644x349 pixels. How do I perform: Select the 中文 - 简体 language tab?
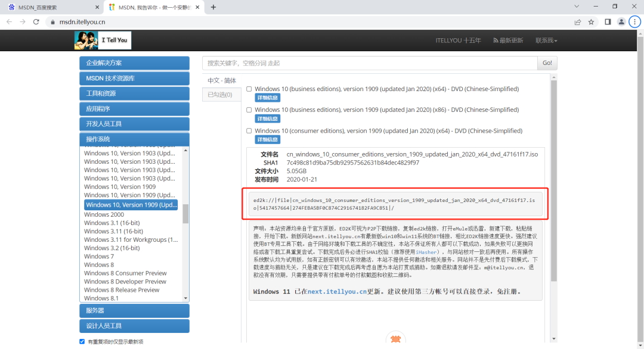tap(222, 80)
